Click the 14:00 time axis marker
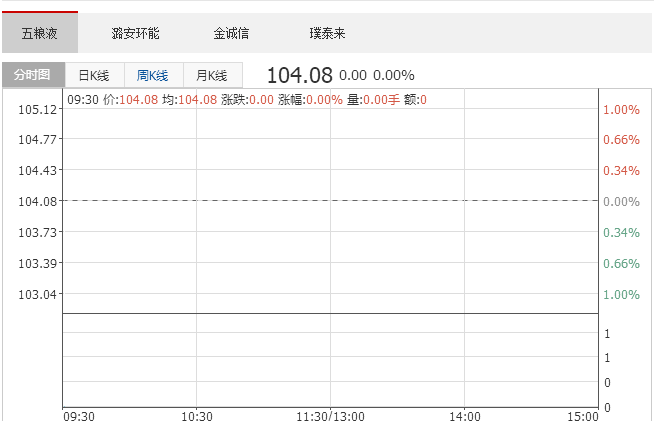 [x=464, y=416]
